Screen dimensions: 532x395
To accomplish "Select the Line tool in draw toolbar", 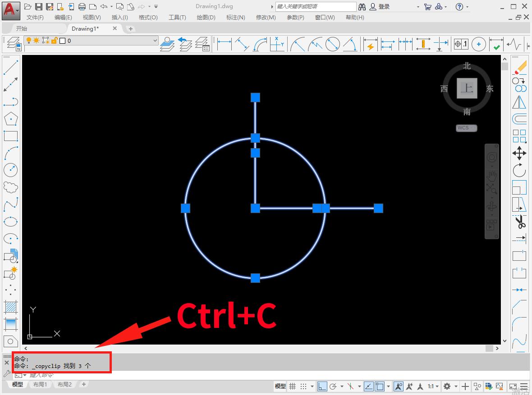I will (x=10, y=67).
